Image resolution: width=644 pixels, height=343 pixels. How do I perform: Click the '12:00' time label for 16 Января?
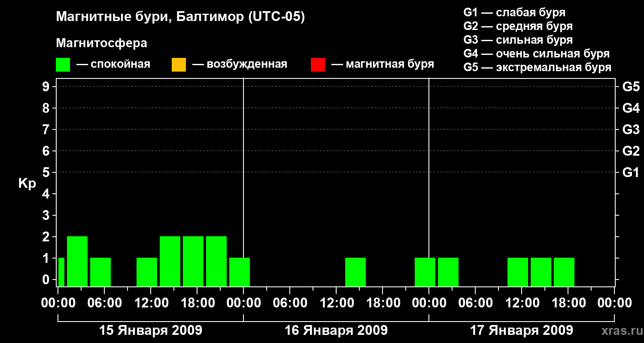pyautogui.click(x=336, y=303)
